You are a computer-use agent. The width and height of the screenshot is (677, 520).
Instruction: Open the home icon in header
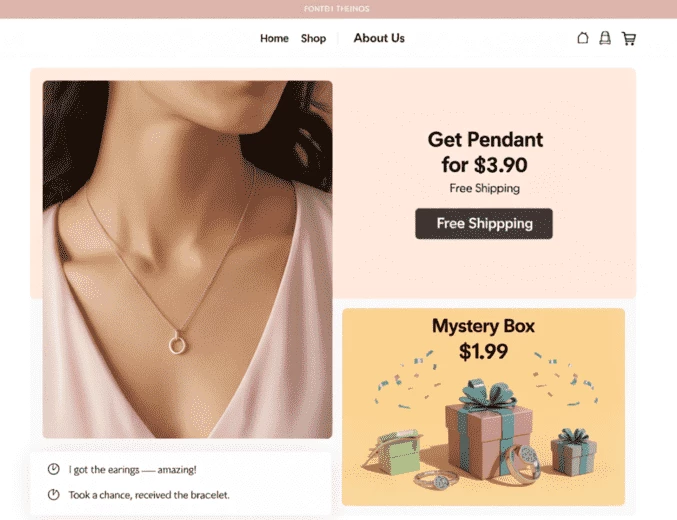(582, 38)
